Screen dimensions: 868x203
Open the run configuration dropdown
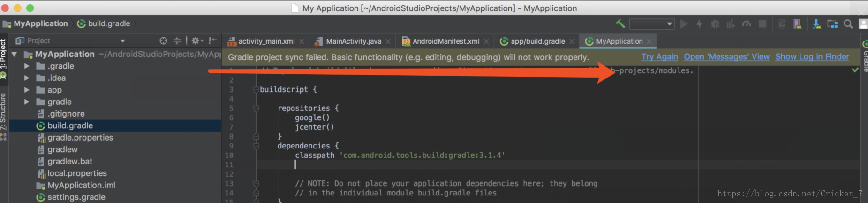(651, 23)
